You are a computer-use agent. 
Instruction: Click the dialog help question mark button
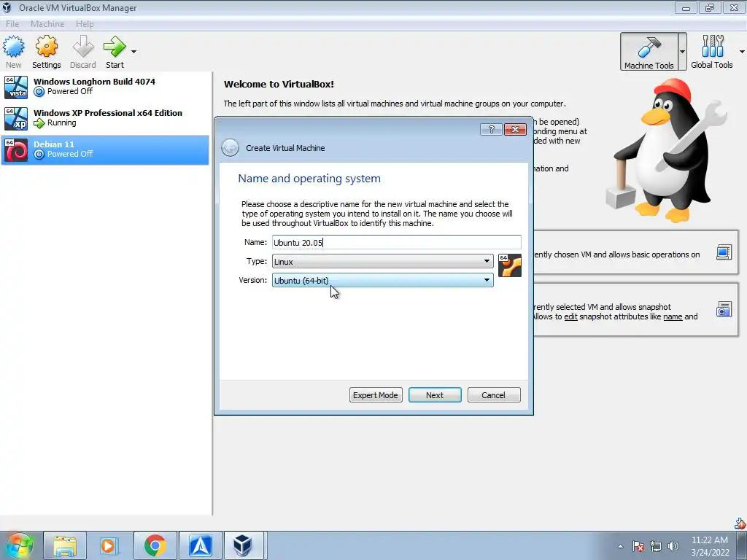[x=491, y=130]
